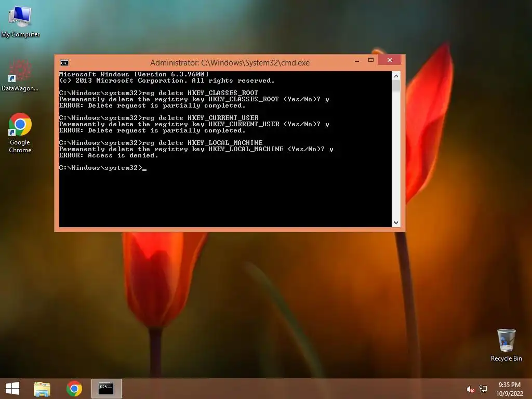The width and height of the screenshot is (532, 399).
Task: Click the Microsoft Windows version line
Action: pos(134,74)
